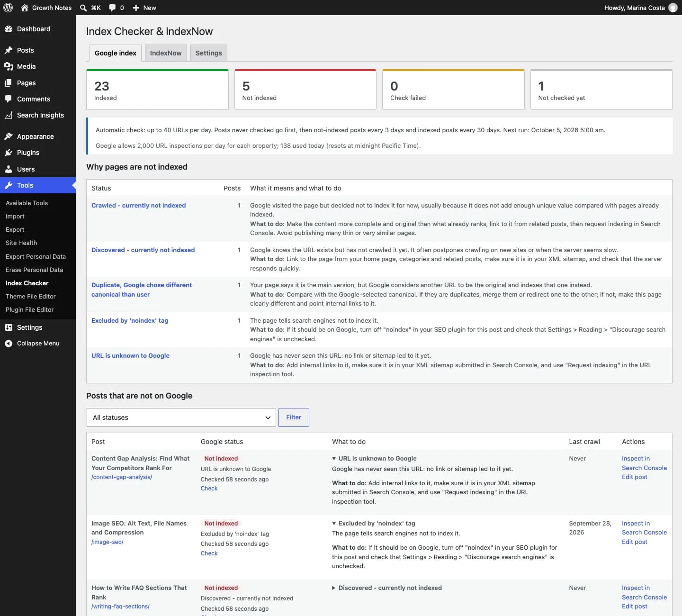The image size is (682, 616).
Task: Open the Plugin File Editor submenu item
Action: 30,309
